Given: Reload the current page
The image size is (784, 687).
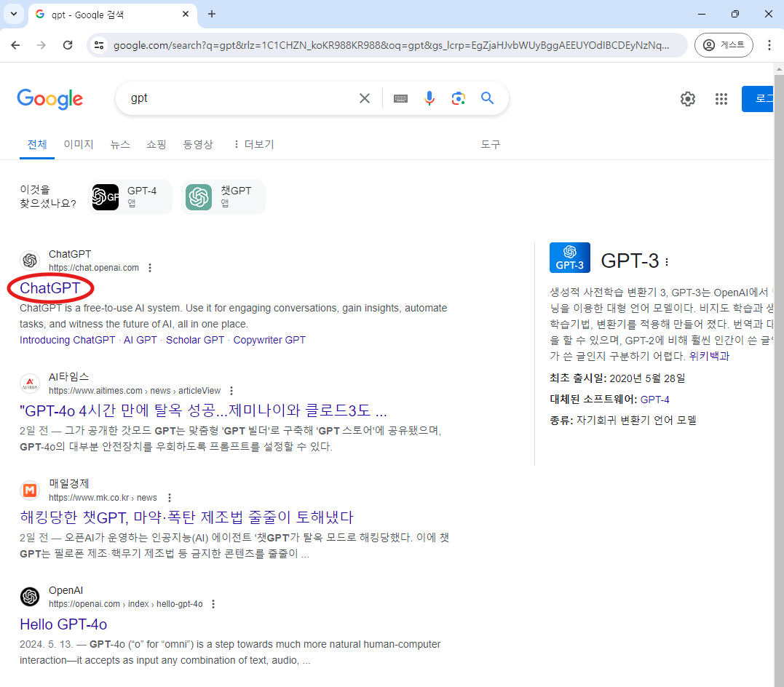Looking at the screenshot, I should pyautogui.click(x=68, y=45).
